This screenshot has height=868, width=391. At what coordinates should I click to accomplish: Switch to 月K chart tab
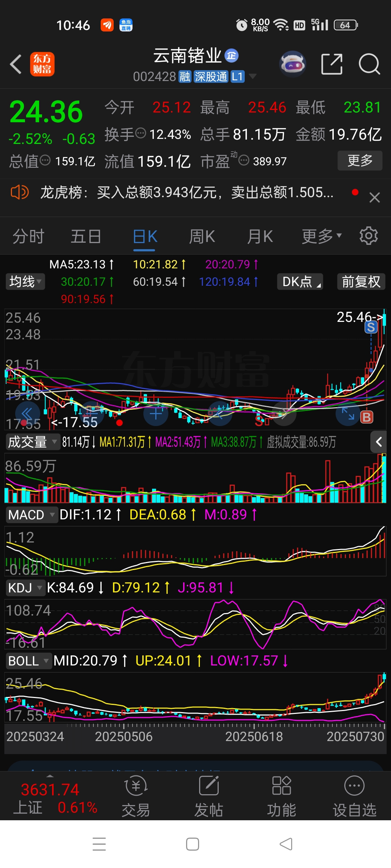[260, 237]
